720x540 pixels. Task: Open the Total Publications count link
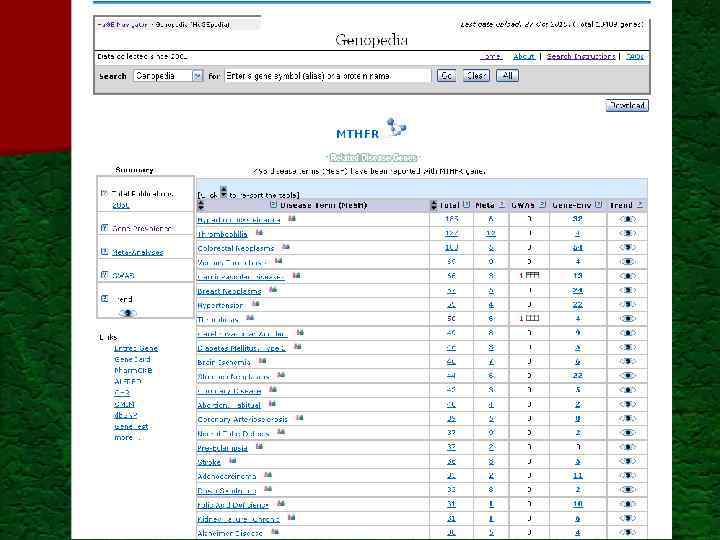[x=121, y=205]
